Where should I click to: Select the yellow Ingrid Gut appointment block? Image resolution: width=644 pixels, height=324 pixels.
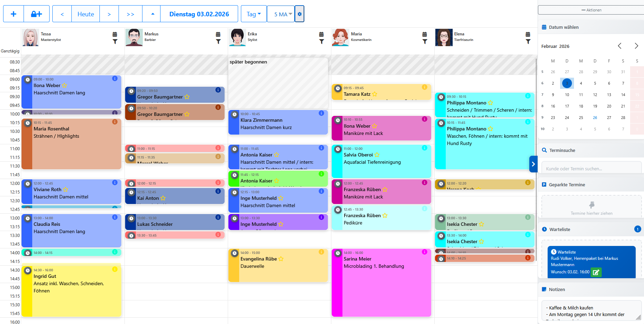tap(71, 295)
